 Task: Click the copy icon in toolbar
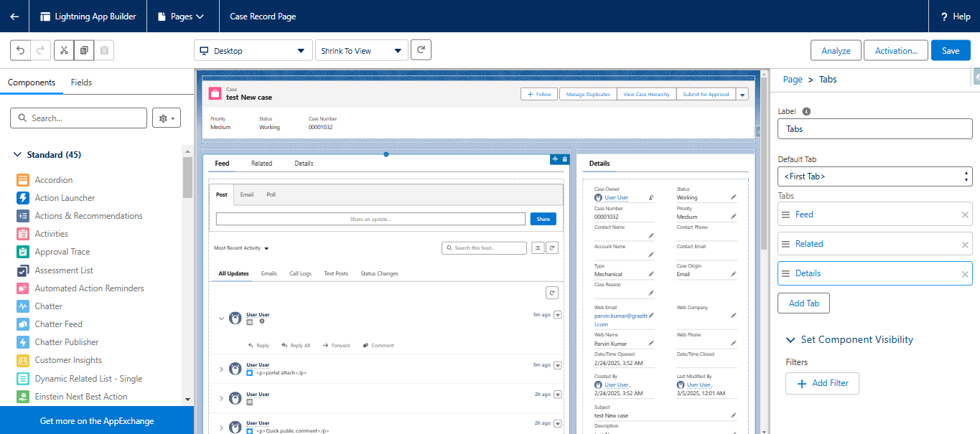(84, 50)
